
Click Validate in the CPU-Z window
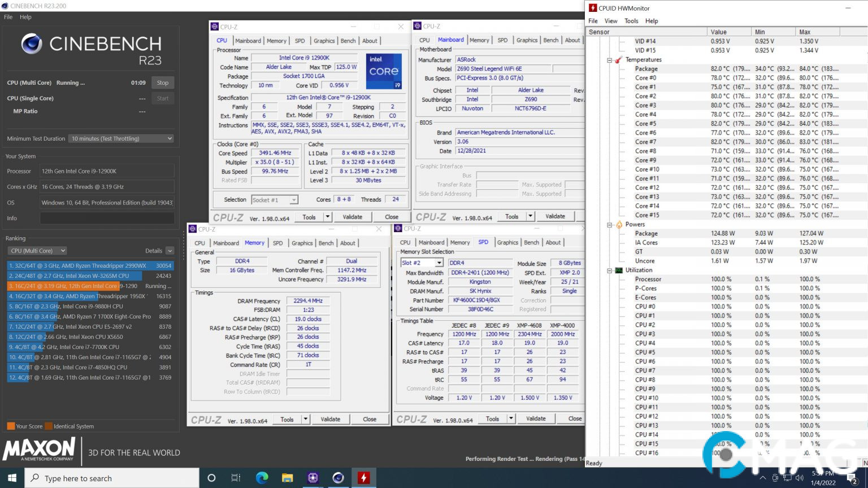click(353, 216)
